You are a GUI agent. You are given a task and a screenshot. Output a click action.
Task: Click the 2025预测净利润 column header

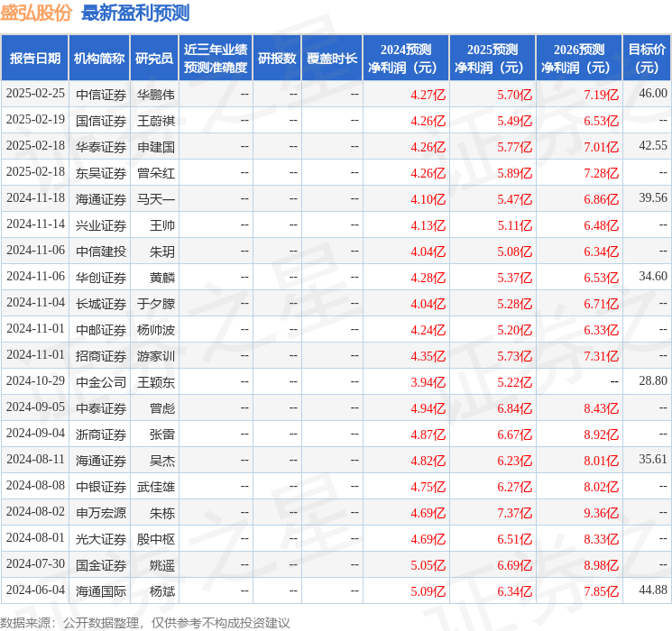(x=492, y=59)
